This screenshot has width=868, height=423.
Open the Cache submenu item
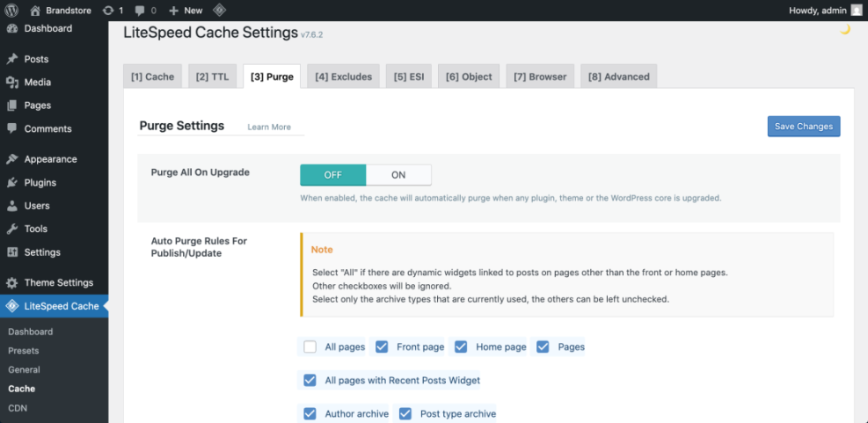pos(22,389)
